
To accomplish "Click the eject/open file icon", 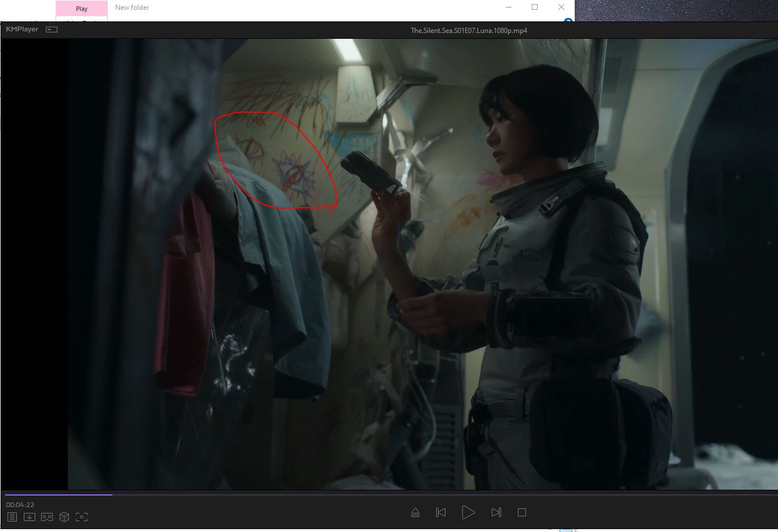I will point(415,512).
